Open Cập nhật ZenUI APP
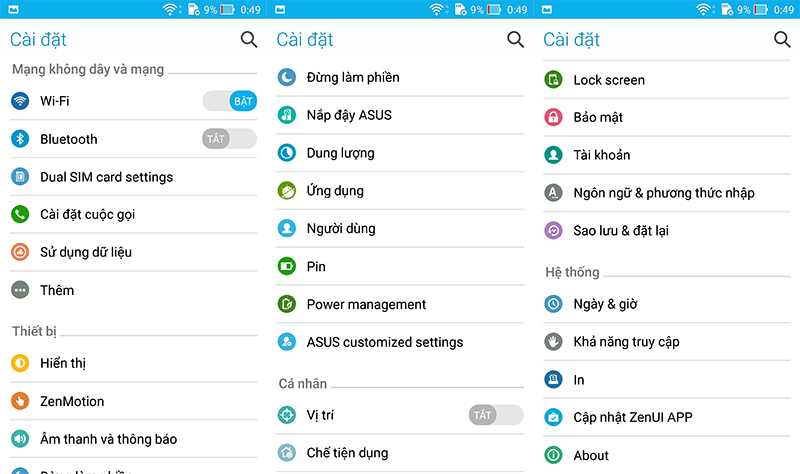Viewport: 800px width, 474px height. (632, 417)
